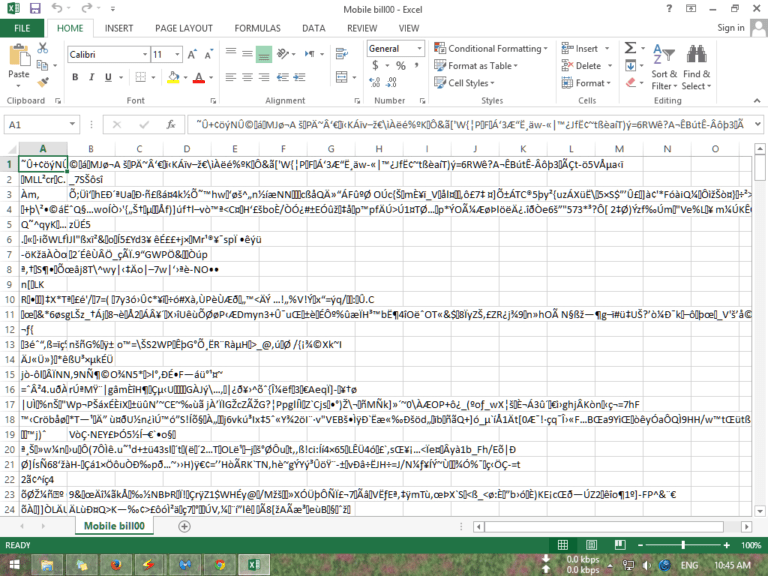Click the Format cells button
Image resolution: width=768 pixels, height=576 pixels.
point(587,83)
